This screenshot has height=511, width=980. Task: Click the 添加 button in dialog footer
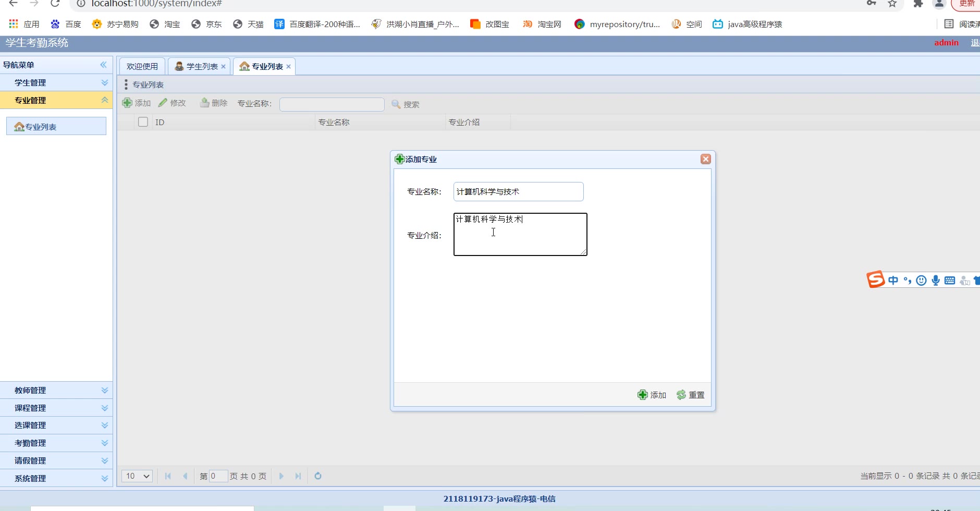click(x=652, y=395)
